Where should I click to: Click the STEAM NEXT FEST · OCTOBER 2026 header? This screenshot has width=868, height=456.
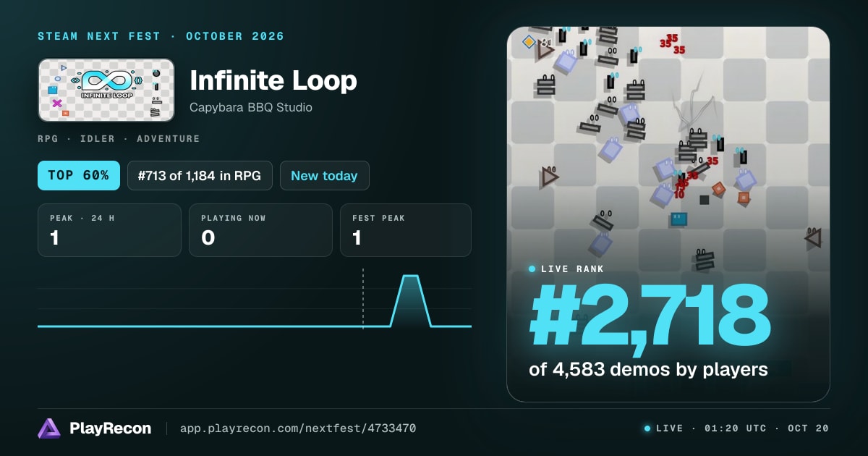coord(161,36)
